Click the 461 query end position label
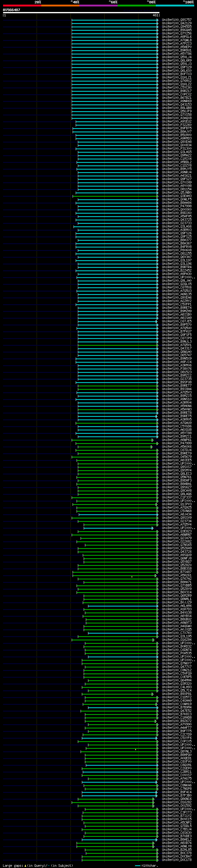This screenshot has height=868, width=197. click(x=155, y=15)
